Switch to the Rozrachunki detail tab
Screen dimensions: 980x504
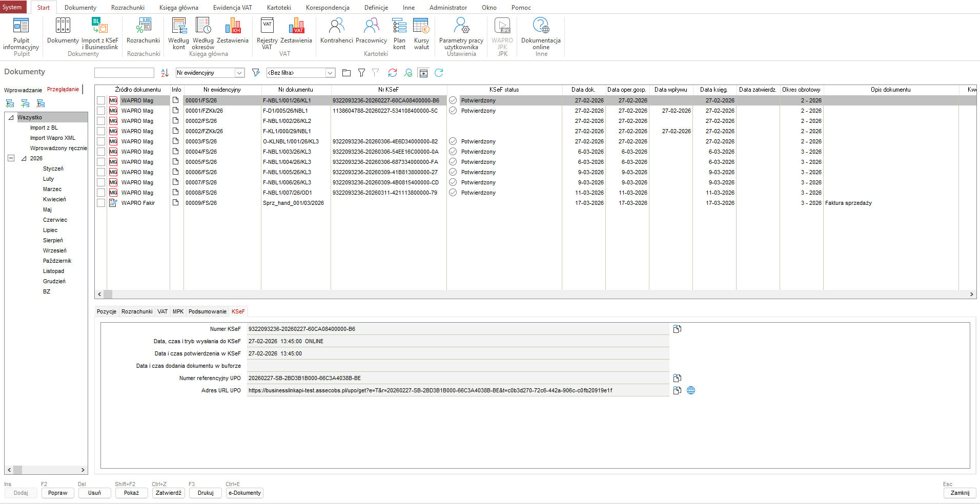[137, 311]
